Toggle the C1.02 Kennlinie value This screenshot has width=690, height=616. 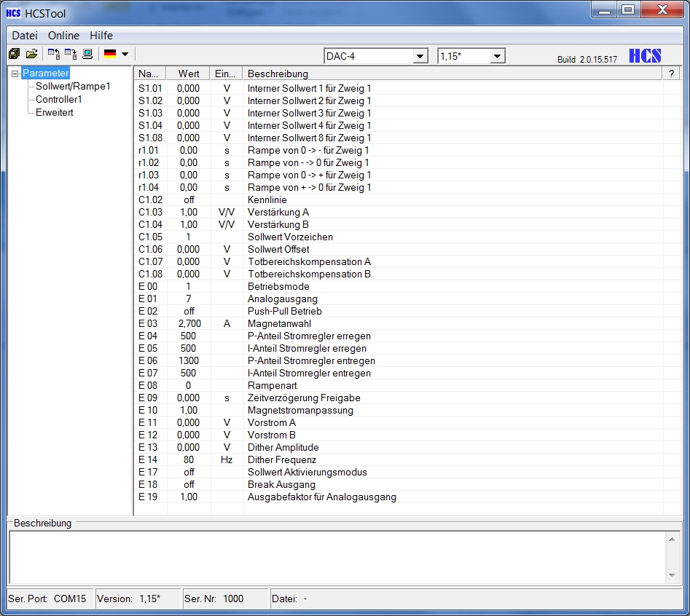coord(188,200)
